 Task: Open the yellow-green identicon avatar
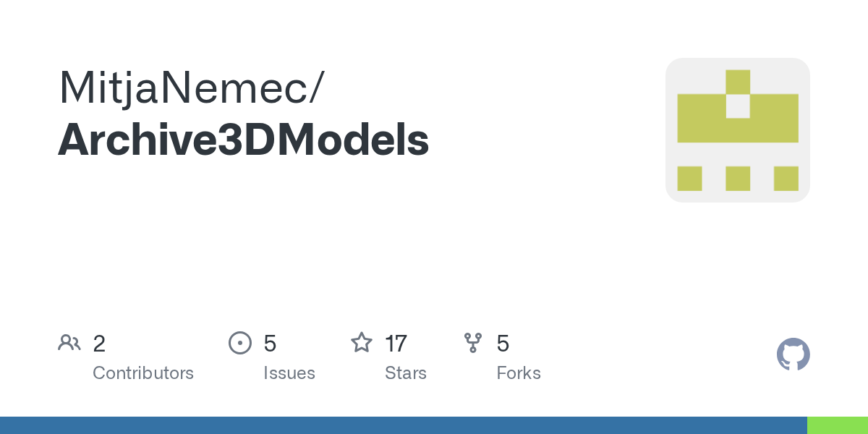pyautogui.click(x=737, y=130)
